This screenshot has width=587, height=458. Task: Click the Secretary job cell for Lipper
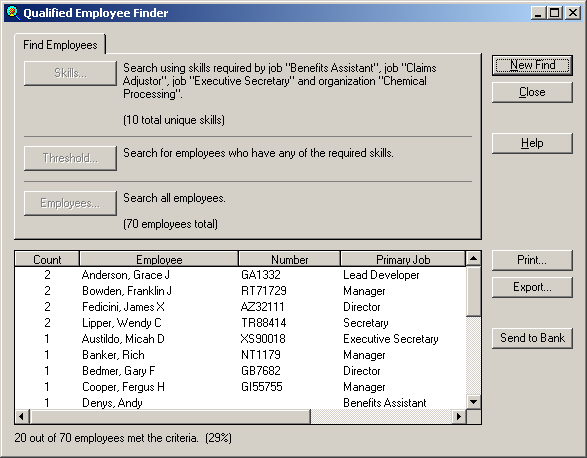[x=366, y=323]
